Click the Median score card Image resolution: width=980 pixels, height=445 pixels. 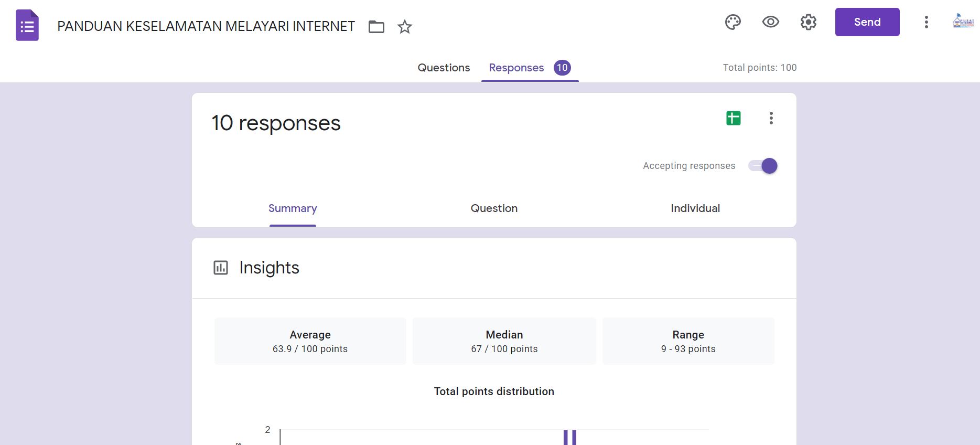pos(504,341)
